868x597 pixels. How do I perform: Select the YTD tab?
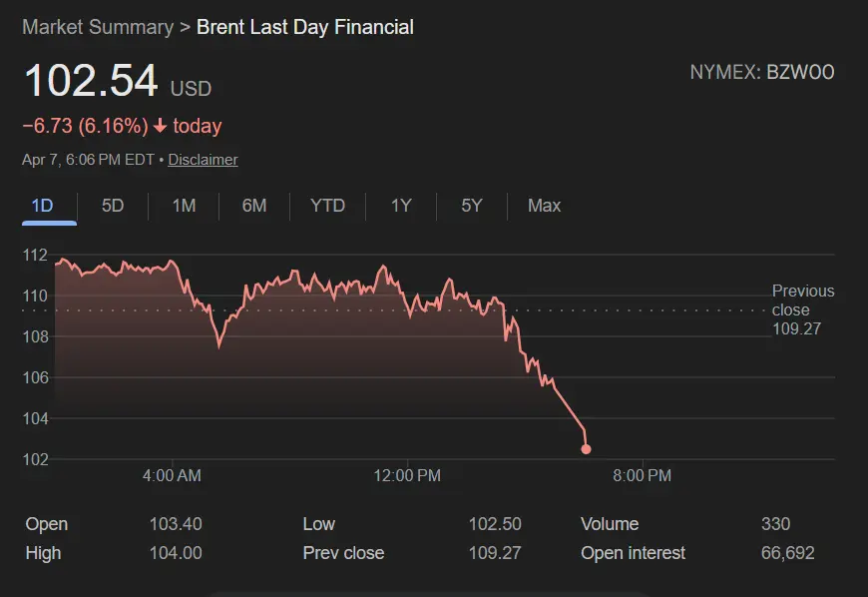(327, 206)
